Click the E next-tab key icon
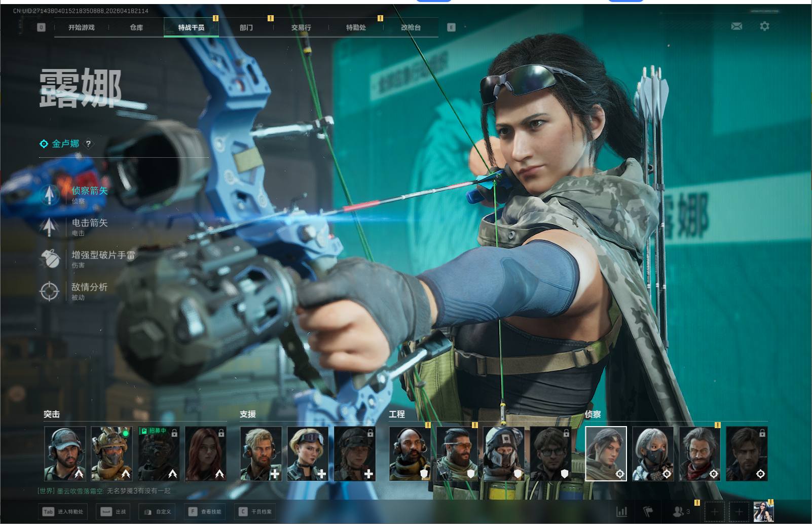 (x=451, y=27)
